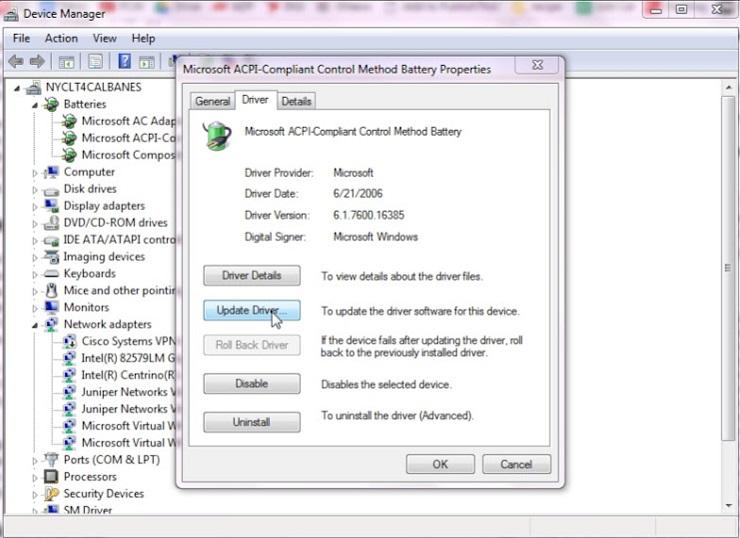Click the scrollbar up arrow
Screen dimensions: 740x538
pyautogui.click(x=729, y=88)
